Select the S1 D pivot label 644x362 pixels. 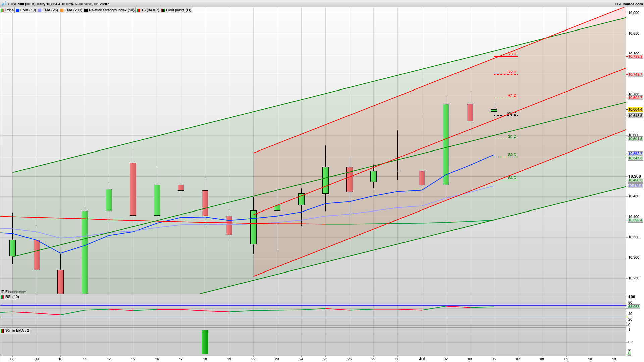[x=512, y=136]
